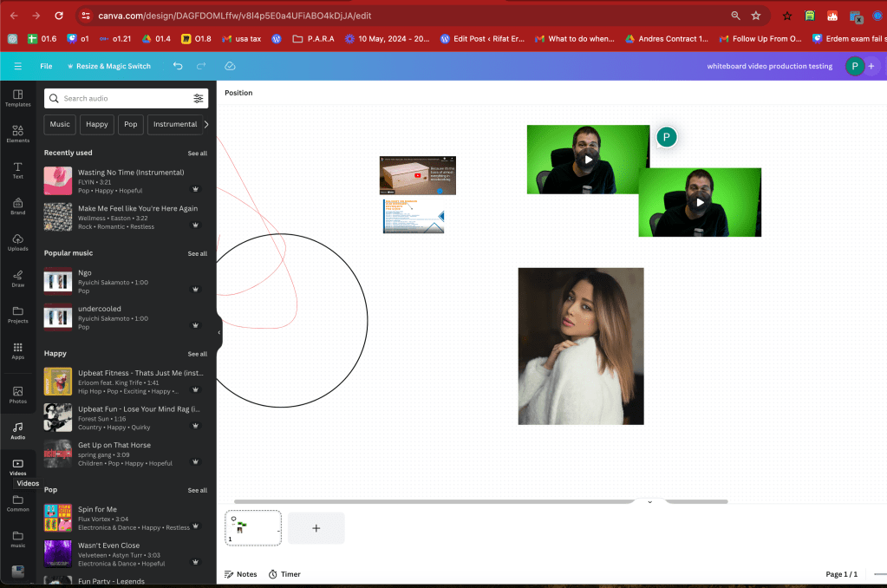Play the upper green screen video

(x=589, y=160)
